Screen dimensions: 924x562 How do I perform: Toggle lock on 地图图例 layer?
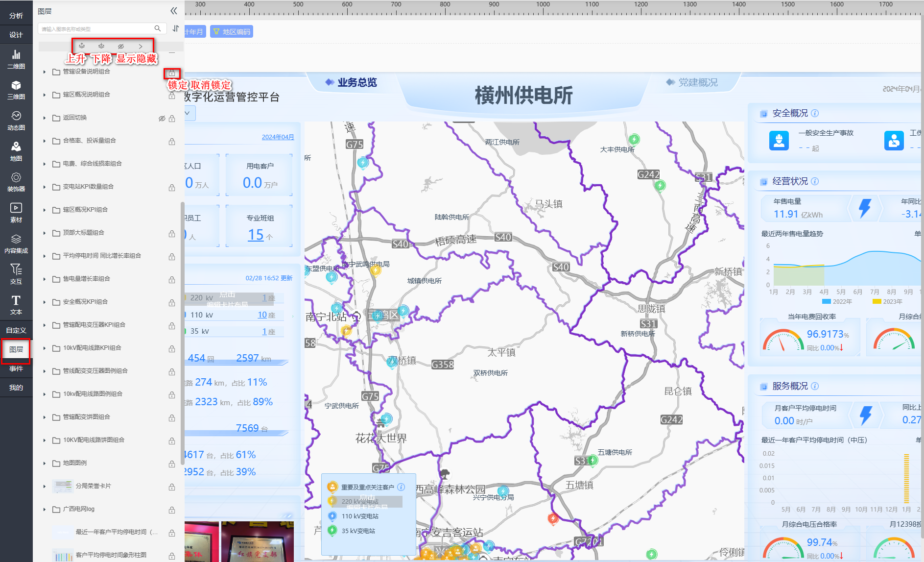[x=172, y=464]
